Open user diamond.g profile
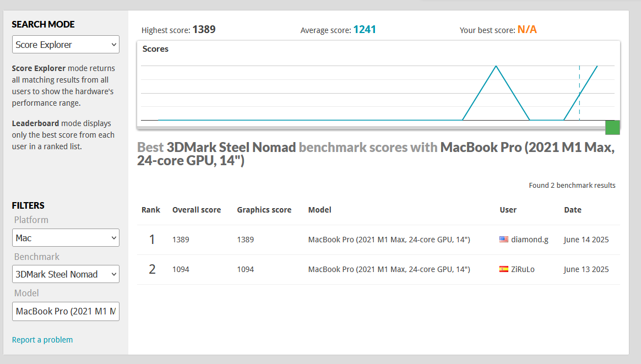This screenshot has height=364, width=641. [530, 239]
